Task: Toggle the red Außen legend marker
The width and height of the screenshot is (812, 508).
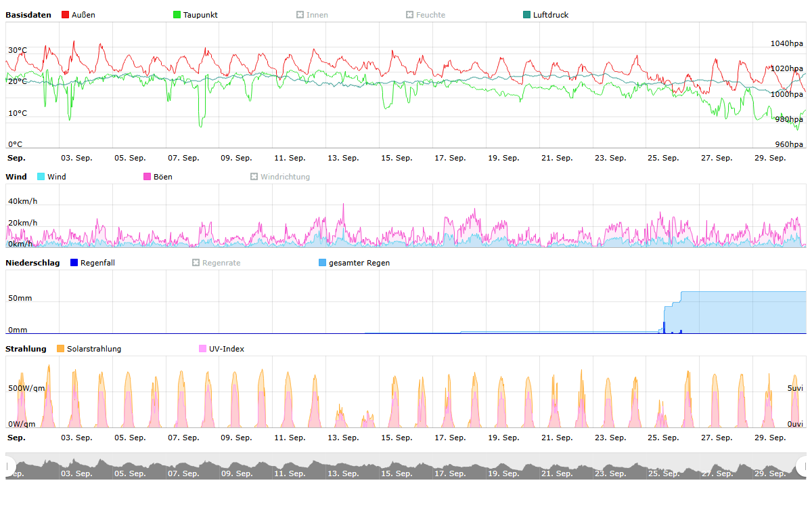Action: coord(65,15)
